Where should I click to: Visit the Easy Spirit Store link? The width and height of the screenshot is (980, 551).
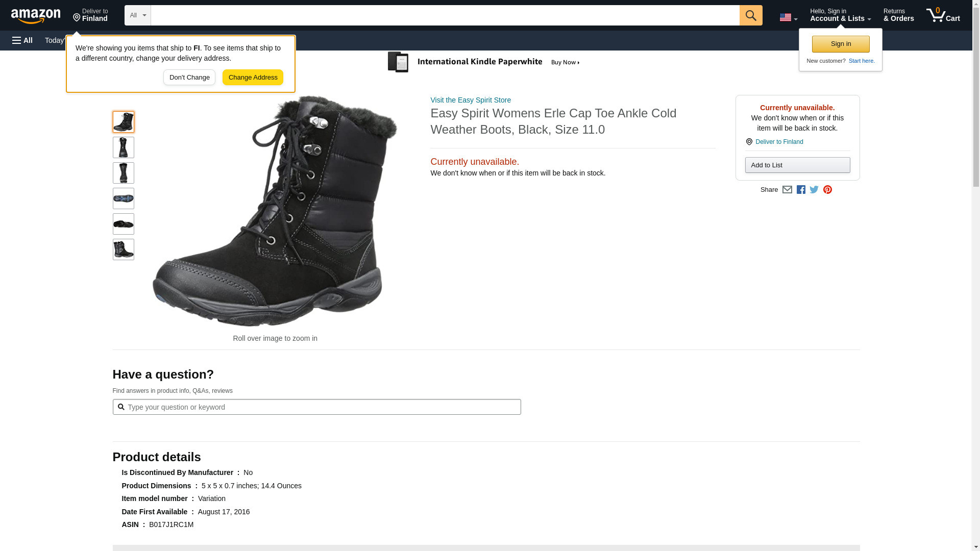(471, 100)
